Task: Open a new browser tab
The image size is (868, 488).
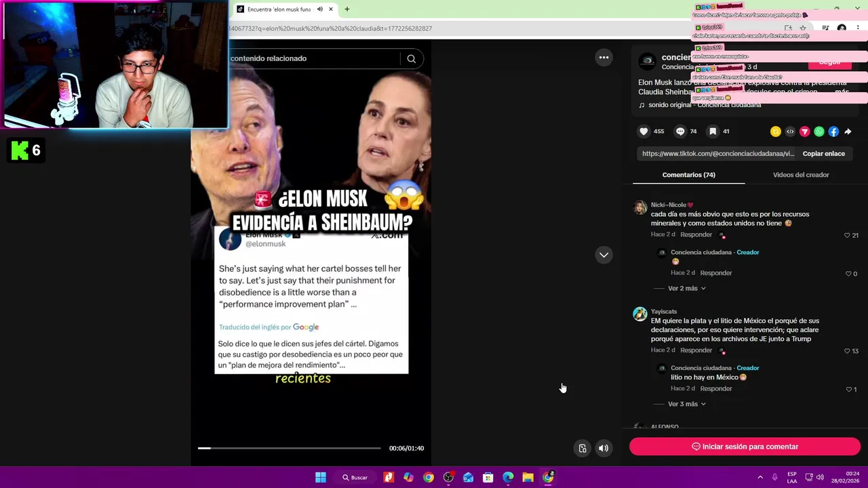Action: 347,9
